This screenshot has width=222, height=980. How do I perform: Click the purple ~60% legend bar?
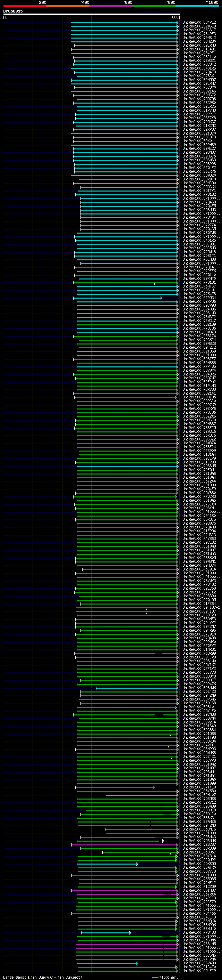[111, 6]
